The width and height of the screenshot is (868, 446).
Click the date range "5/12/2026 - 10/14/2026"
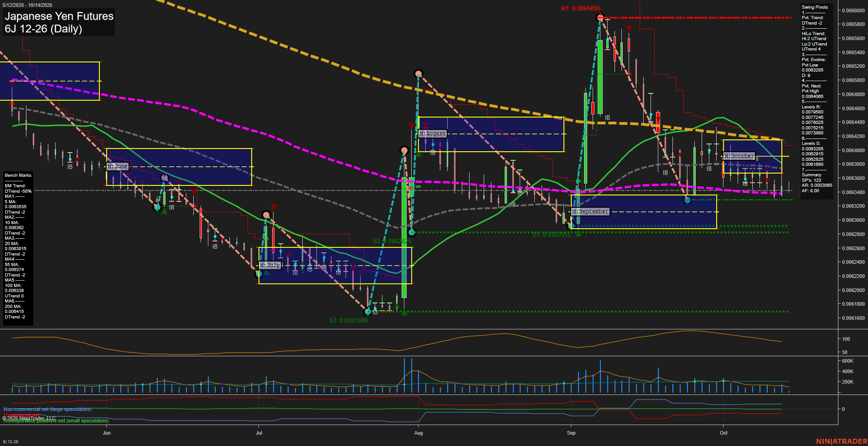27,5
